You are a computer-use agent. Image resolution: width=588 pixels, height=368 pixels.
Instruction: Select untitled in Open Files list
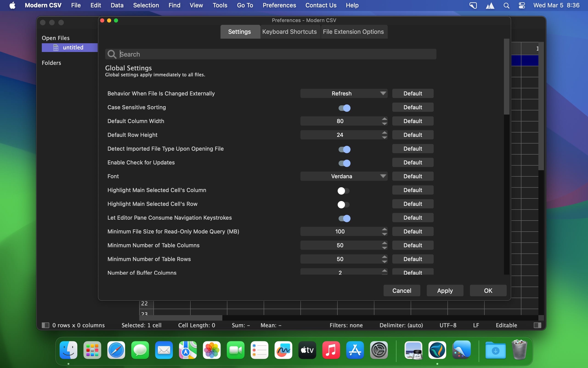(x=70, y=47)
